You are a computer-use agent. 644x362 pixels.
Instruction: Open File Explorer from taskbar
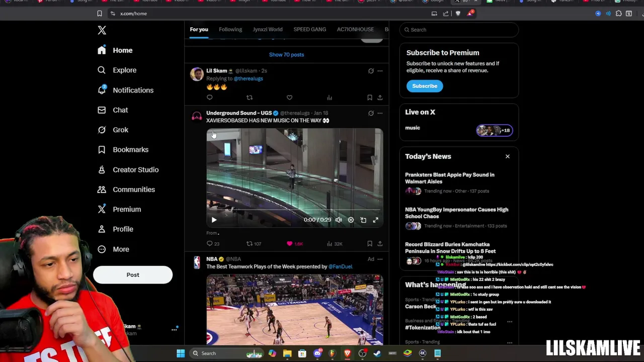[287, 353]
